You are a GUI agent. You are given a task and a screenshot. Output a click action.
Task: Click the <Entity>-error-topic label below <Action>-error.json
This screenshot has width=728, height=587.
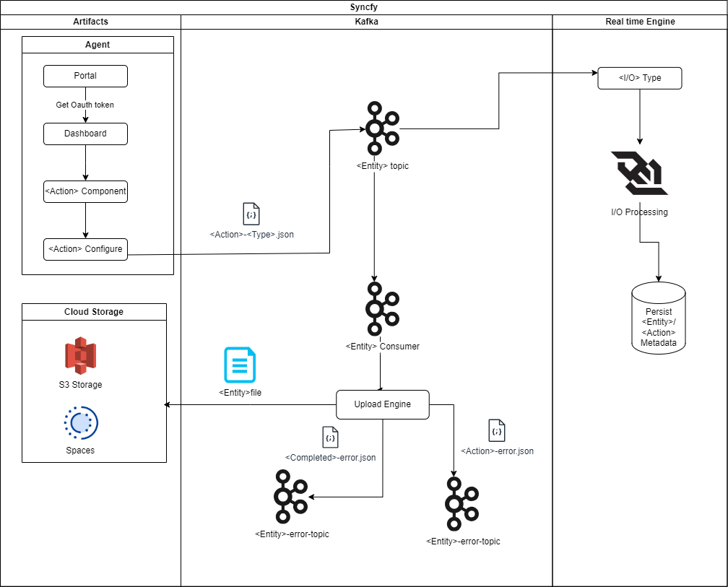point(464,542)
